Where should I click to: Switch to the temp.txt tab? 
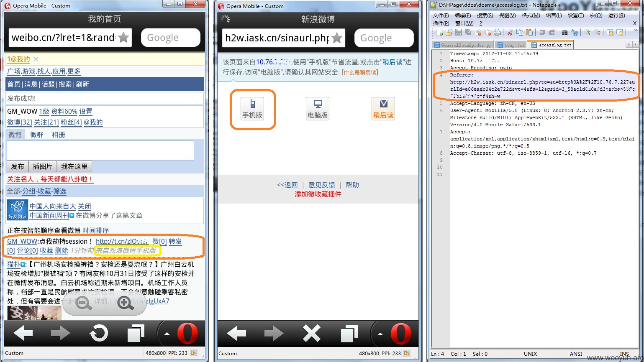(x=511, y=45)
